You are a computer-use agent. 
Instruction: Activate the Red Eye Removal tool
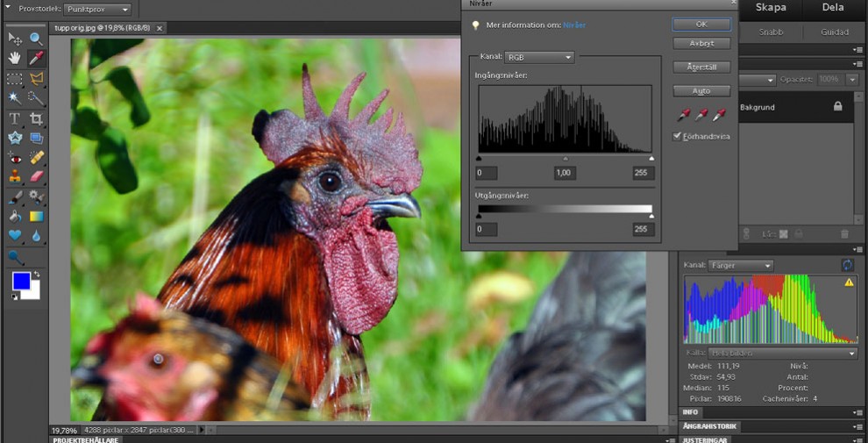[15, 157]
